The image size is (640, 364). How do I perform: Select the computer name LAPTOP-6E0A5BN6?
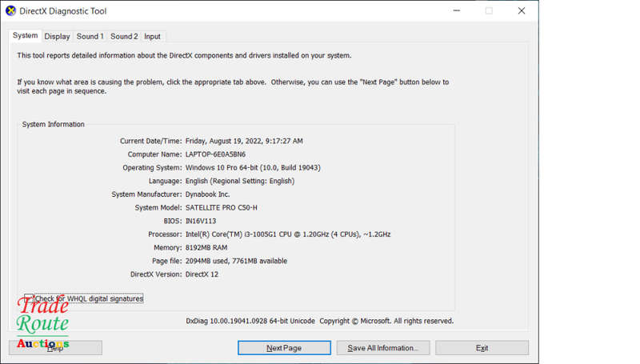pyautogui.click(x=215, y=154)
